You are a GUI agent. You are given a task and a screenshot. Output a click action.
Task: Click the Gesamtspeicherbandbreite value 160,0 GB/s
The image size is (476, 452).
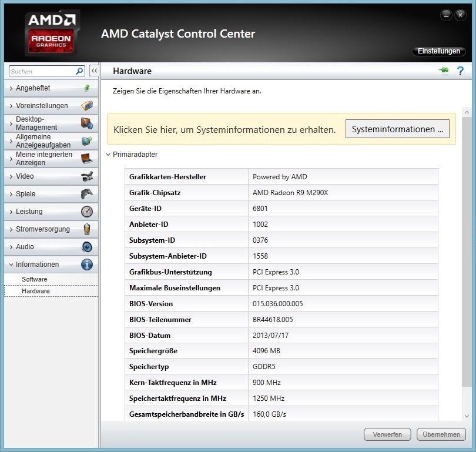coord(269,414)
